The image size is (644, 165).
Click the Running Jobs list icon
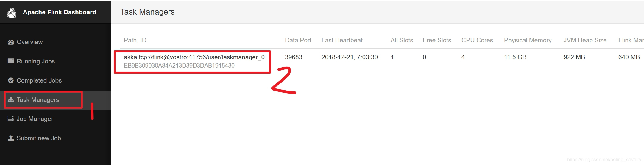(11, 61)
